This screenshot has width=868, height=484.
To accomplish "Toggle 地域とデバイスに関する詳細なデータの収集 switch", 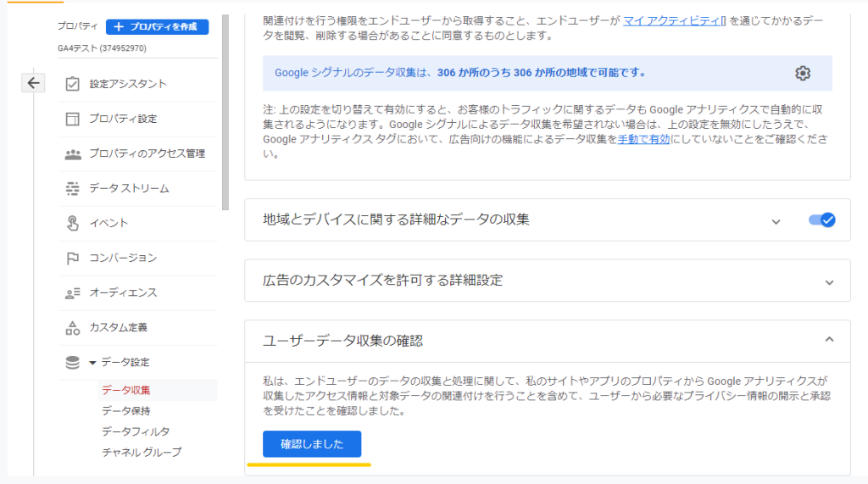I will click(821, 220).
